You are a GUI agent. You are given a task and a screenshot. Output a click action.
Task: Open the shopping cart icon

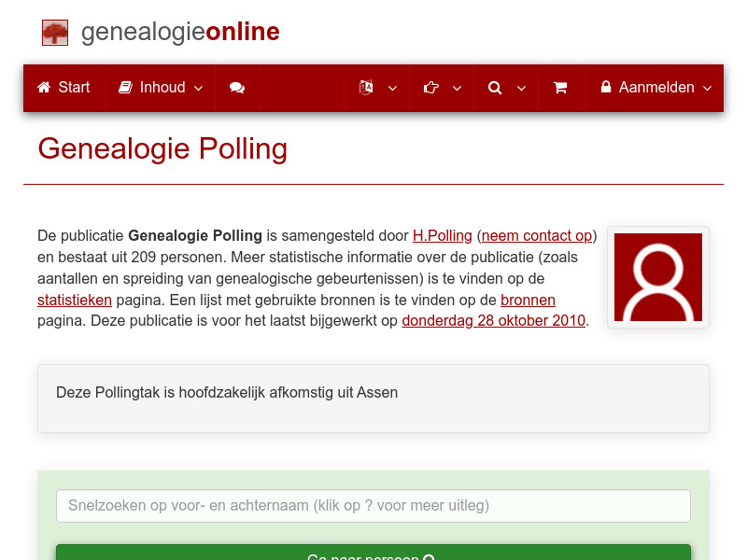click(x=560, y=88)
